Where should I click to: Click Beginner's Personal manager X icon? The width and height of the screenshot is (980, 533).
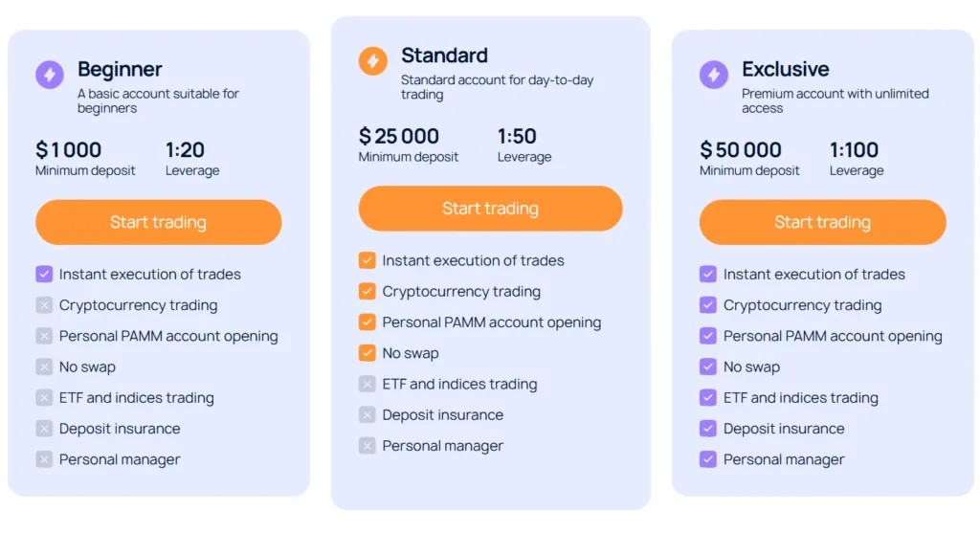tap(44, 459)
